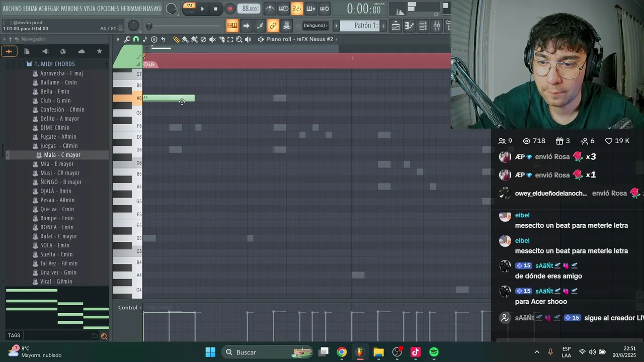Collapse the 1. MIDI CHORDS folder
The height and width of the screenshot is (362, 644).
pyautogui.click(x=54, y=64)
